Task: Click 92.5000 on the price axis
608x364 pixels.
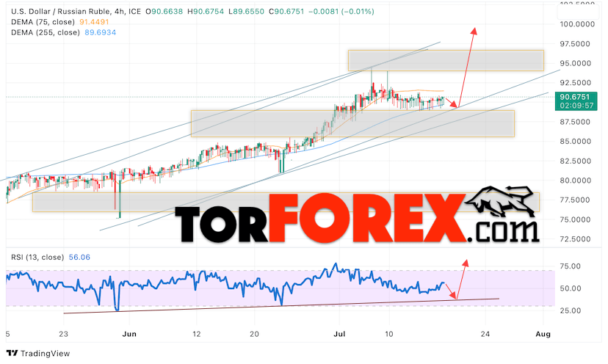Action: [x=576, y=83]
